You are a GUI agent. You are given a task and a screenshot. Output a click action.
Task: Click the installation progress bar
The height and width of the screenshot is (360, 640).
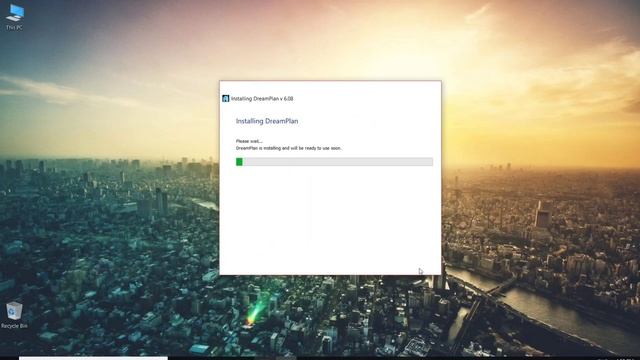point(334,162)
